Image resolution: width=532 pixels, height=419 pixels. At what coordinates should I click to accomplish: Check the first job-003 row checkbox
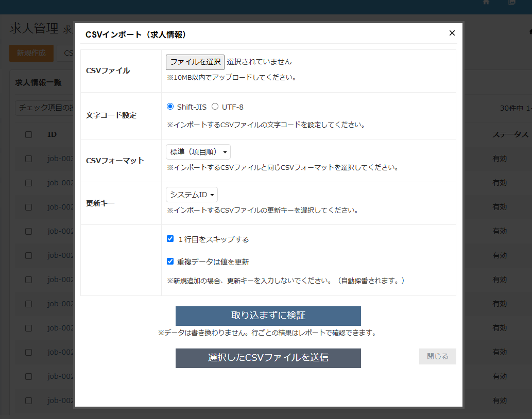[28, 159]
